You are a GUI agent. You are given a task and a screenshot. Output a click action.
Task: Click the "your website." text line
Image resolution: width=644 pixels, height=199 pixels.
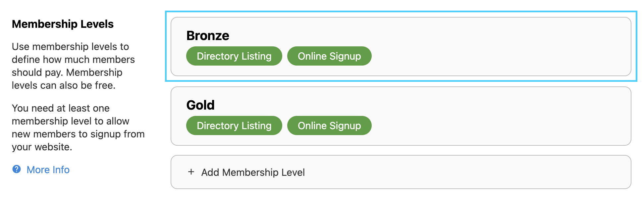pyautogui.click(x=42, y=147)
